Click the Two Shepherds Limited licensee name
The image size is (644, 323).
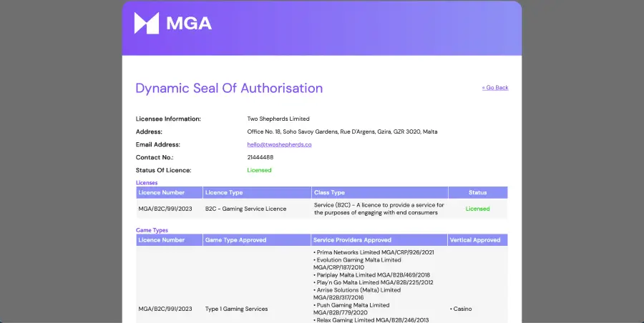(x=278, y=119)
